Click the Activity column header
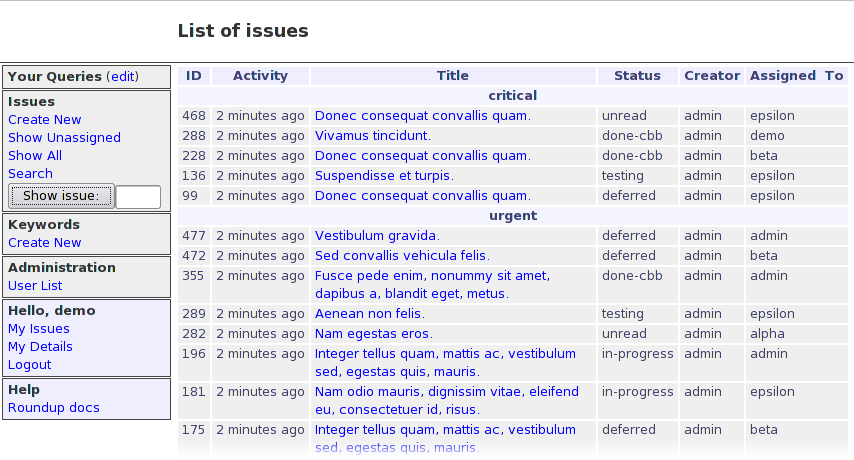This screenshot has height=460, width=854. click(x=260, y=76)
